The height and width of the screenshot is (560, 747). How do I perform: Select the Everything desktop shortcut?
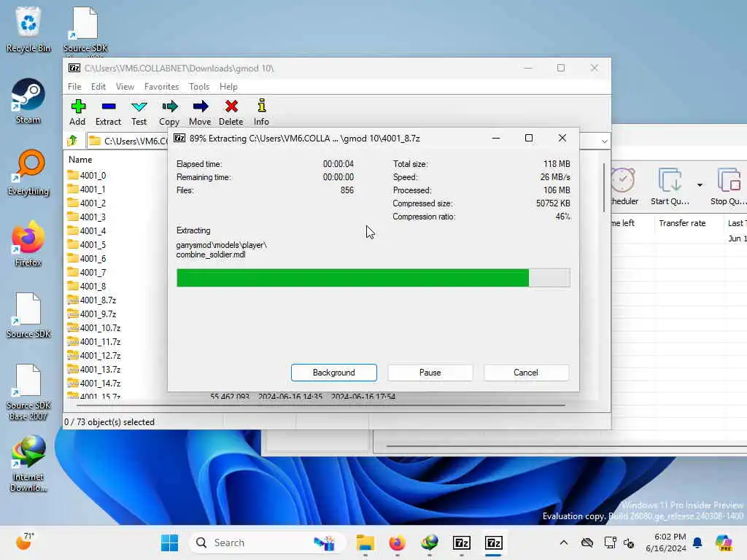[28, 172]
